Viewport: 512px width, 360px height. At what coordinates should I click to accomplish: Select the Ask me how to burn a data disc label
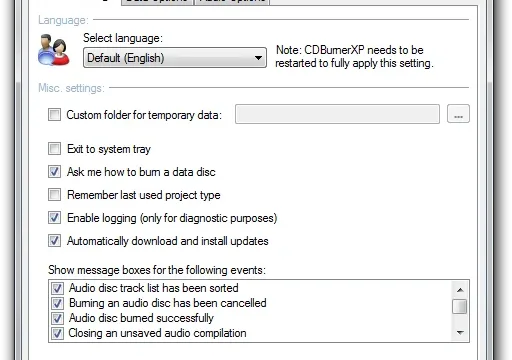tap(141, 172)
